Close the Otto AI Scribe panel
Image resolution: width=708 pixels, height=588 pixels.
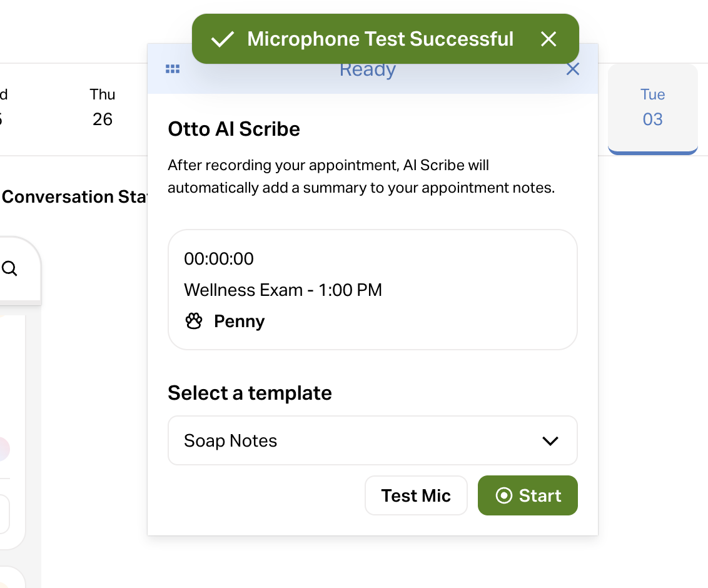(x=573, y=69)
